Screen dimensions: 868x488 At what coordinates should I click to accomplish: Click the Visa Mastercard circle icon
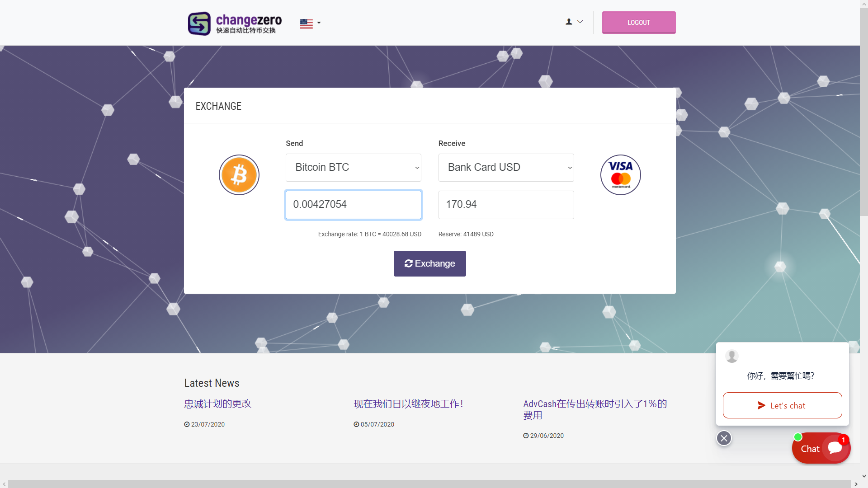tap(620, 175)
